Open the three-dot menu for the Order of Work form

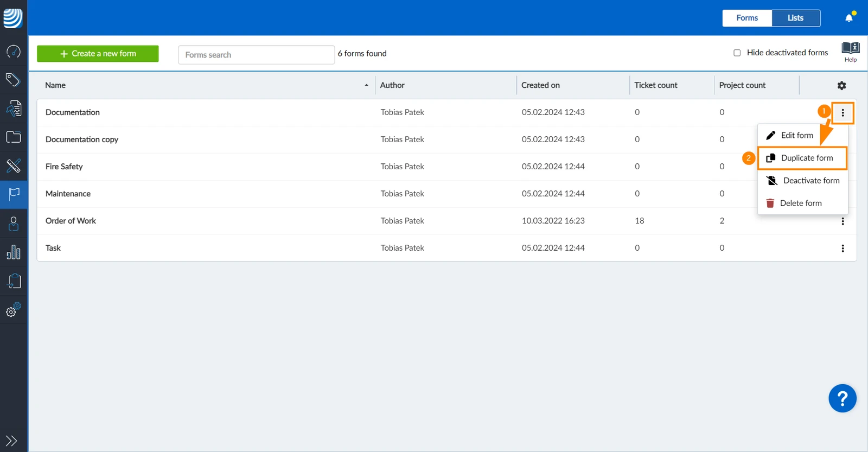[843, 221]
